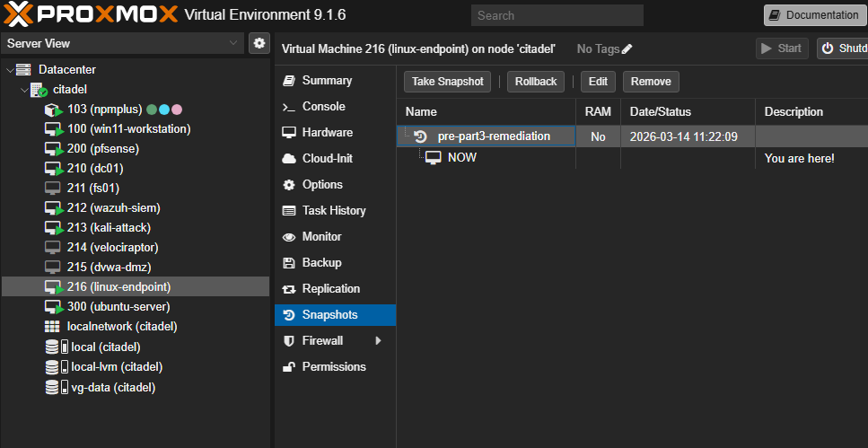868x448 pixels.
Task: Collapse the citadel node tree
Action: click(x=24, y=90)
